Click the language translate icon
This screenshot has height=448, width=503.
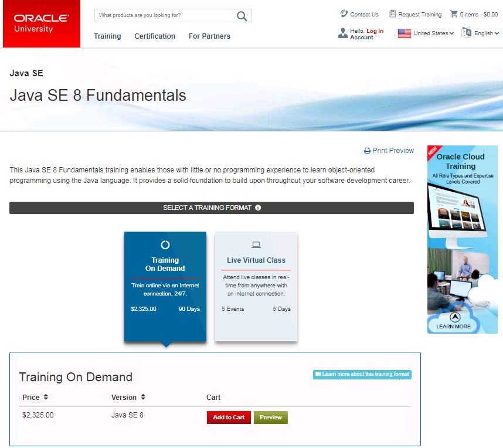click(x=466, y=33)
